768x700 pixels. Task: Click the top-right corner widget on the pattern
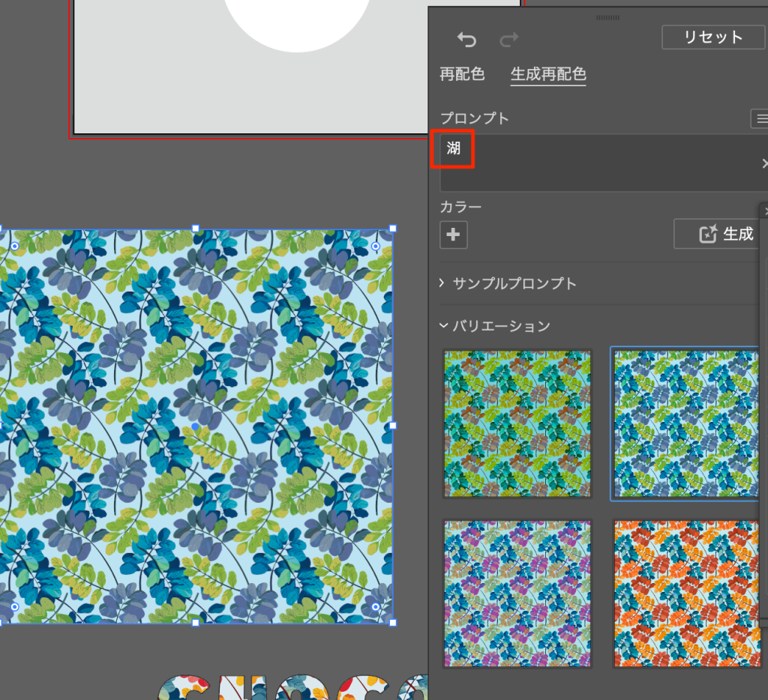tap(376, 246)
